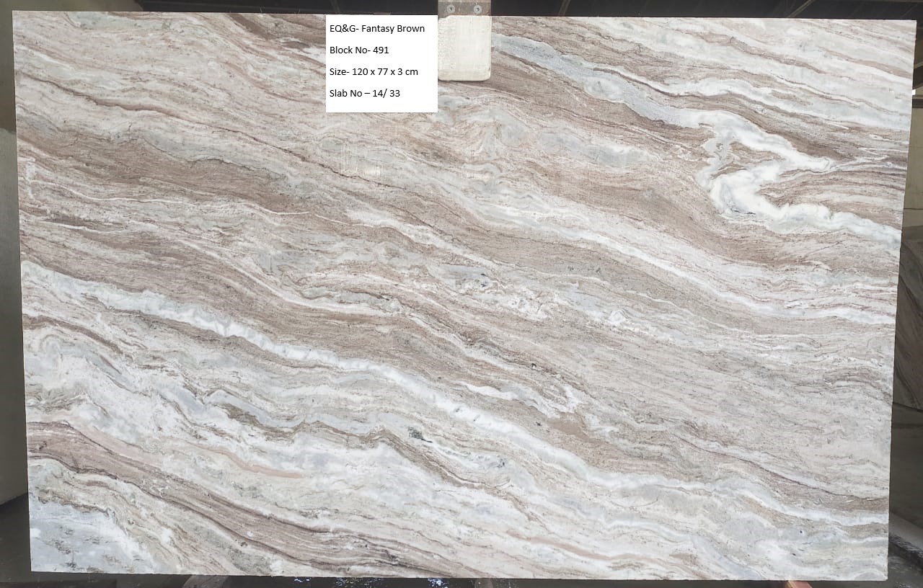Click the blank space below the slab number

(381, 105)
